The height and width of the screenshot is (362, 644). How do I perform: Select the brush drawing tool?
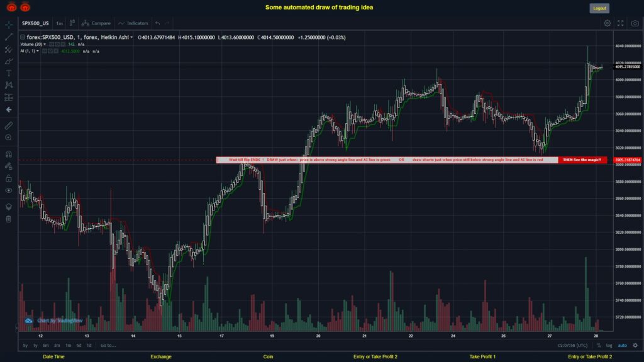tap(9, 61)
